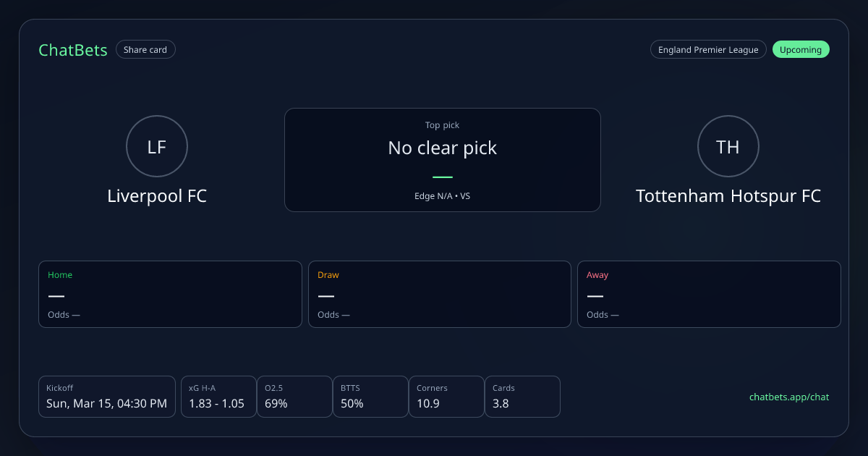Viewport: 868px width, 456px height.
Task: Click the Upcoming status badge
Action: [801, 50]
